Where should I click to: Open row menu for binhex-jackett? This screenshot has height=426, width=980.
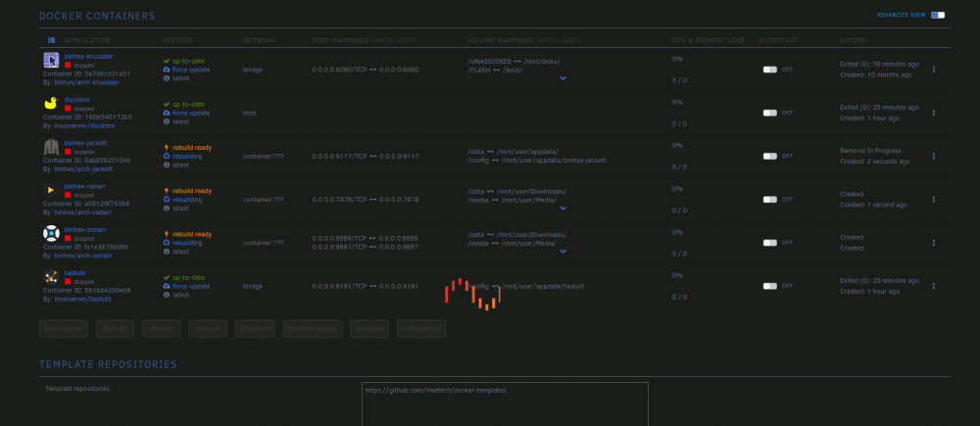coord(934,156)
